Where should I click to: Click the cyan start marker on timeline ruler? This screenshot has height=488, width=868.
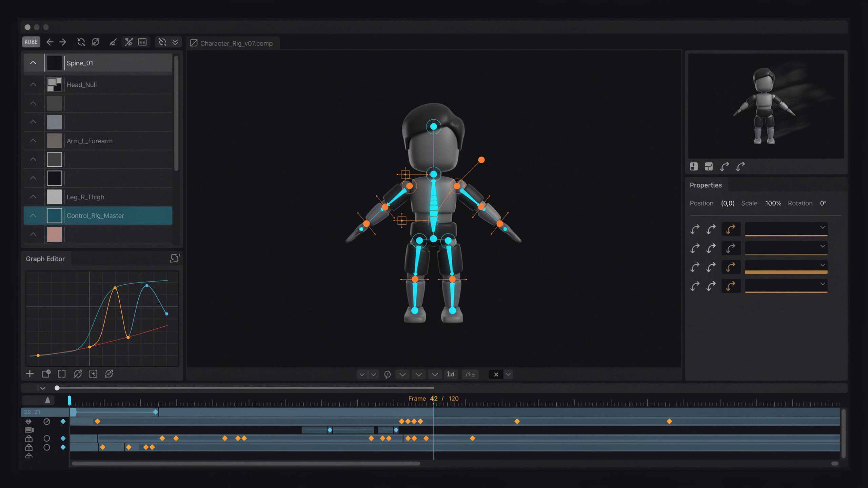point(70,401)
